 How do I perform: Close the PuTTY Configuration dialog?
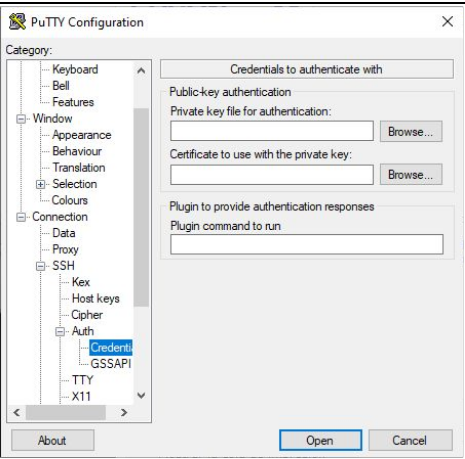click(447, 22)
